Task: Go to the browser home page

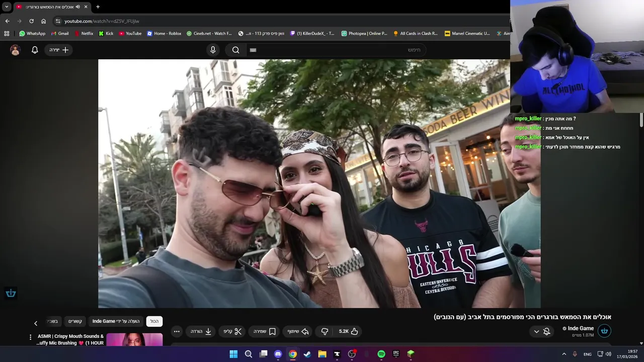Action: [x=43, y=21]
